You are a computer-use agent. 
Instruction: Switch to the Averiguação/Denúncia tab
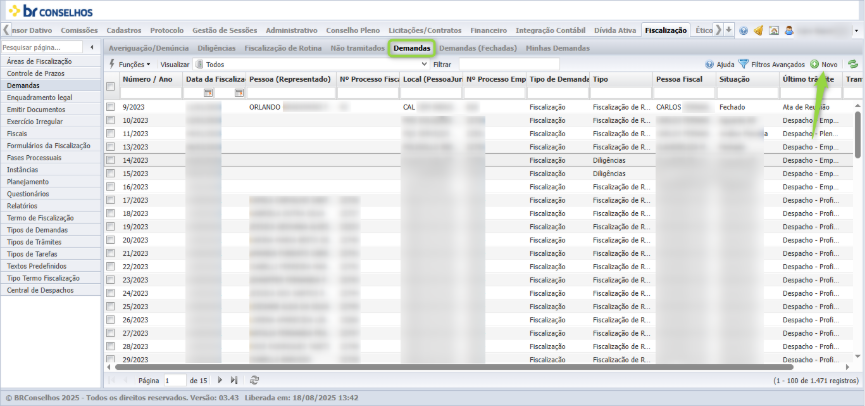(148, 49)
